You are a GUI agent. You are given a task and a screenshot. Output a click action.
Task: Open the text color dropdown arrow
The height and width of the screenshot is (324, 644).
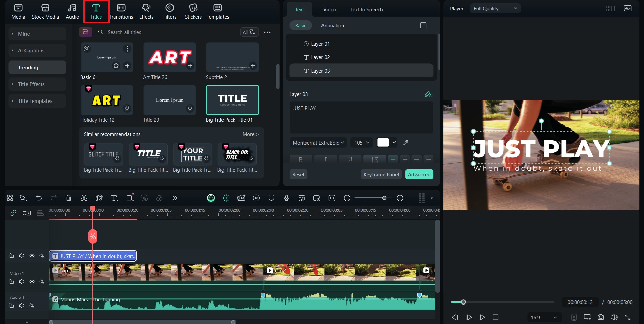(394, 143)
